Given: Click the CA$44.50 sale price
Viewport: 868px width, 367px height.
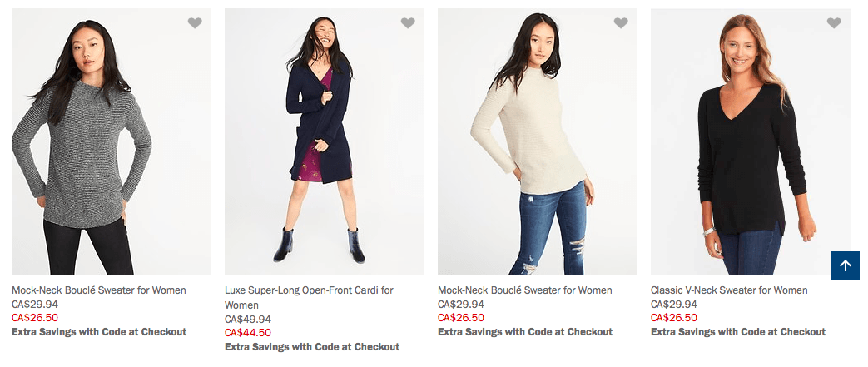Looking at the screenshot, I should [x=248, y=333].
